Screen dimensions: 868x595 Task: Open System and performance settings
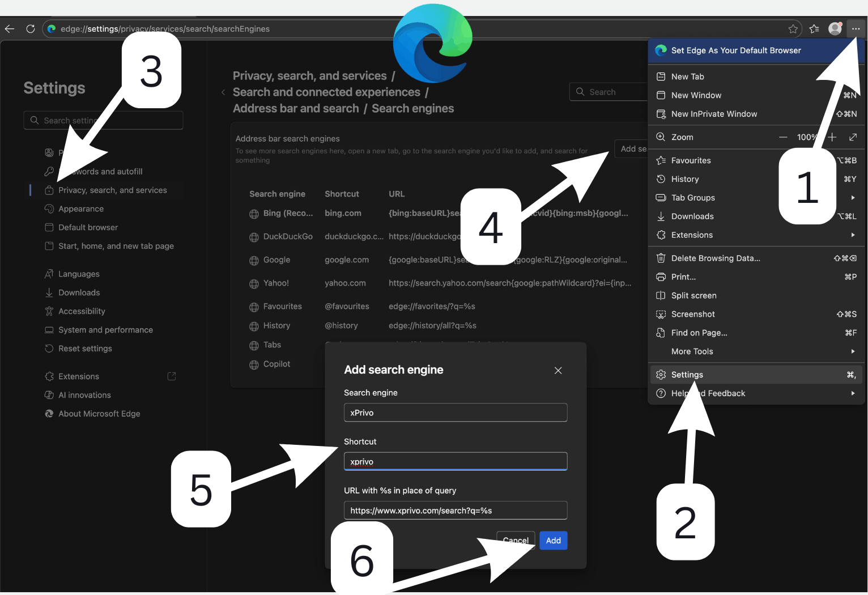105,330
